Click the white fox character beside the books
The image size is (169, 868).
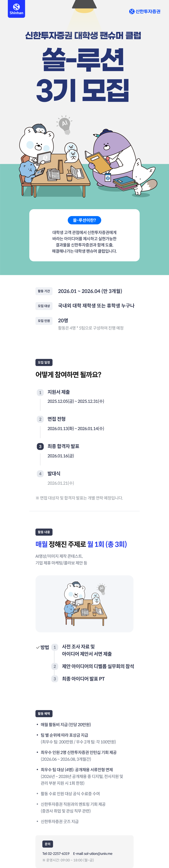click(x=143, y=175)
